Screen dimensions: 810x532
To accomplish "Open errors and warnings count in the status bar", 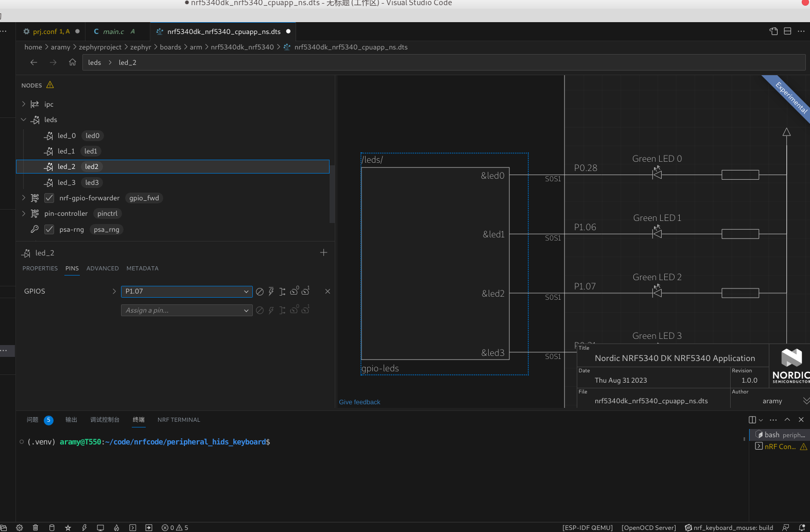I will click(175, 527).
